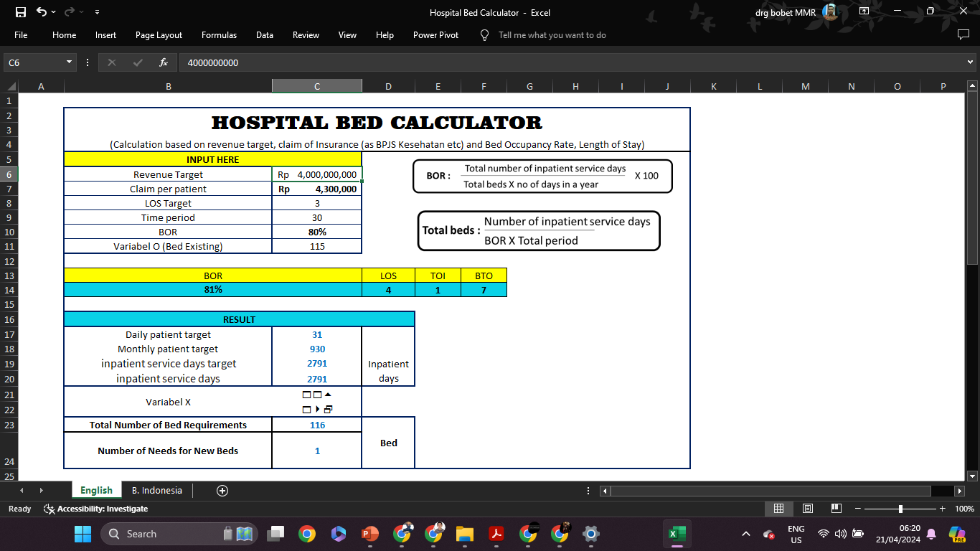Viewport: 980px width, 551px height.
Task: Select the BOR 80% input cell
Action: [317, 232]
